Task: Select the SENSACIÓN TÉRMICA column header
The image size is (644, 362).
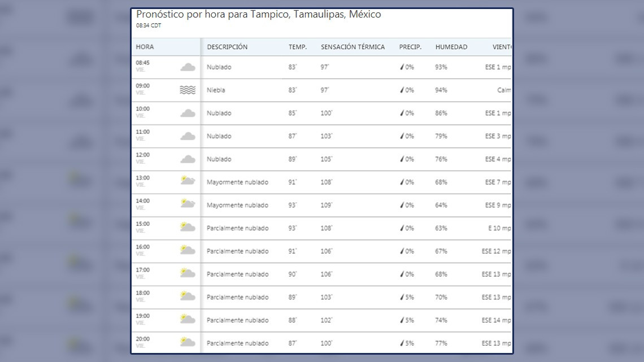Action: point(353,47)
